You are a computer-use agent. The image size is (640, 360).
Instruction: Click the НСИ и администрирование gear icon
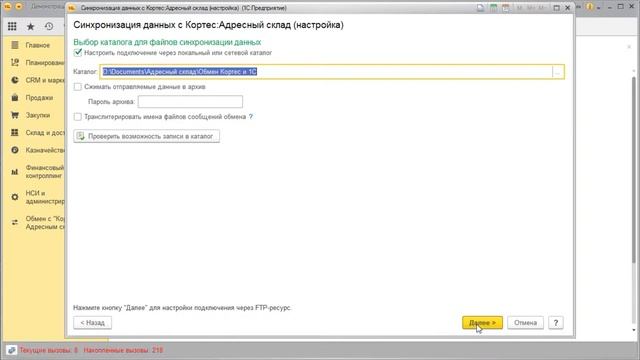click(15, 197)
